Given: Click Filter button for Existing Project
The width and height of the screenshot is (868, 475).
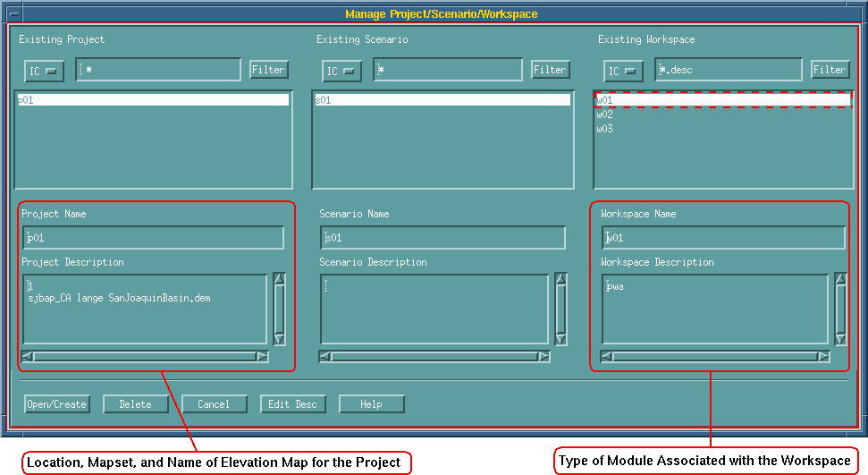Looking at the screenshot, I should pyautogui.click(x=268, y=70).
